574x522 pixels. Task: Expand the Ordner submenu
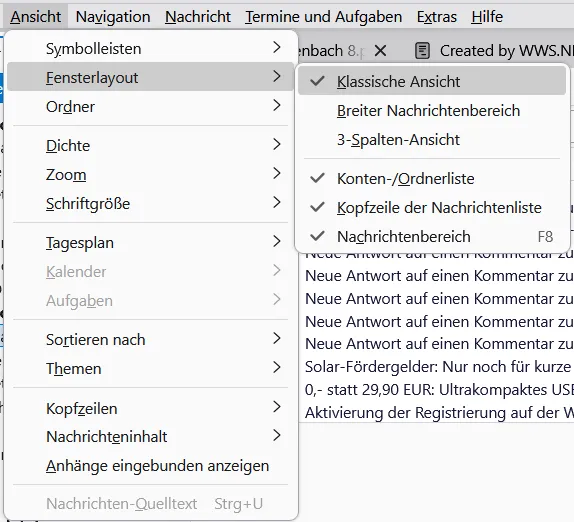coord(150,107)
